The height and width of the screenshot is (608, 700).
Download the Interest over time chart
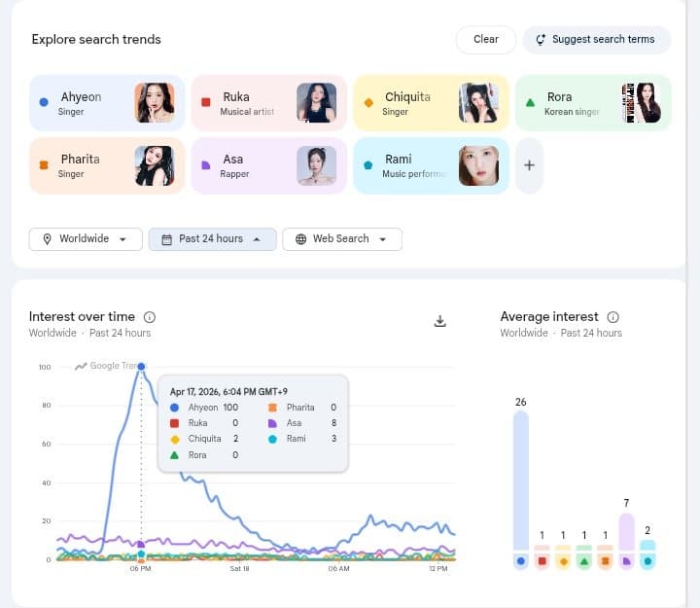(439, 321)
